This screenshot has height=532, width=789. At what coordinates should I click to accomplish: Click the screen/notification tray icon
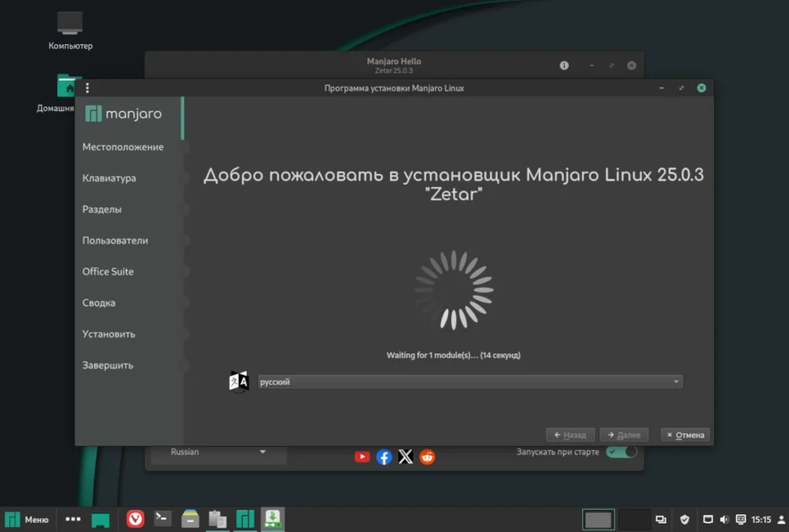click(707, 520)
